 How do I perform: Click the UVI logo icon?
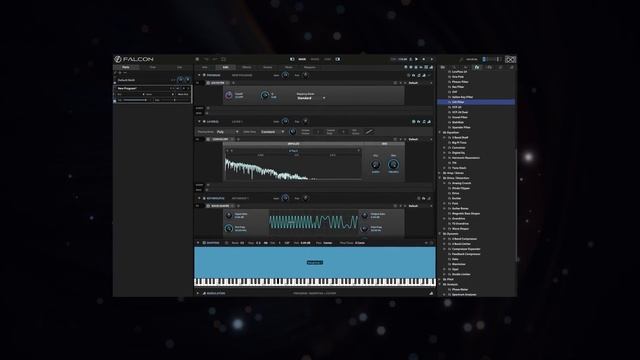point(510,59)
